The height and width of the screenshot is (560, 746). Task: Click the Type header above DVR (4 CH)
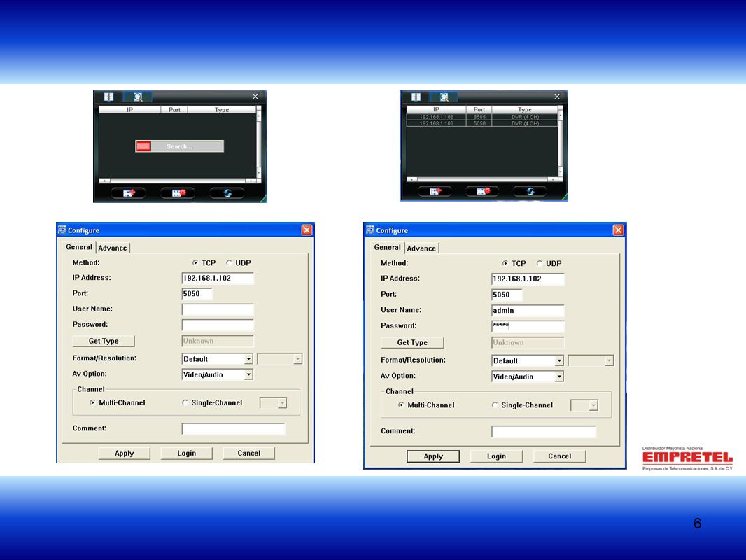click(x=525, y=109)
